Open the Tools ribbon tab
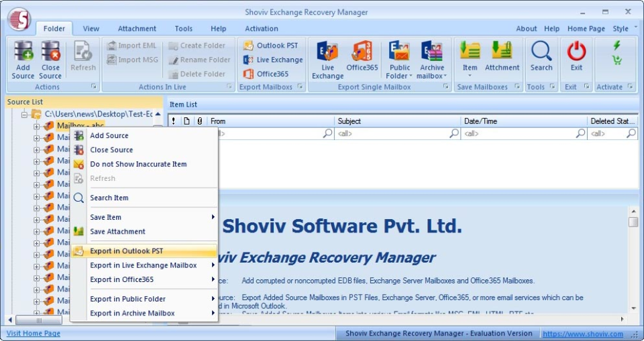 (183, 28)
